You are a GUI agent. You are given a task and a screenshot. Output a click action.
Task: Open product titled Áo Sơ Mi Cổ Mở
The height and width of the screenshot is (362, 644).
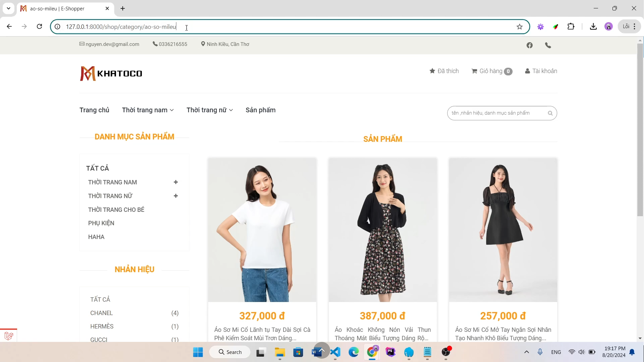tap(503, 334)
